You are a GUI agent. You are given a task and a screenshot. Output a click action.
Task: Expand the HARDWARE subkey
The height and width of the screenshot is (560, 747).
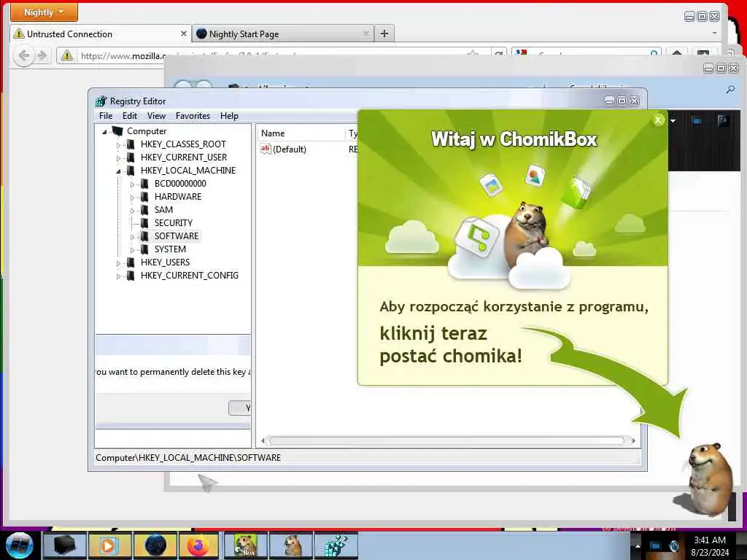[x=133, y=198]
